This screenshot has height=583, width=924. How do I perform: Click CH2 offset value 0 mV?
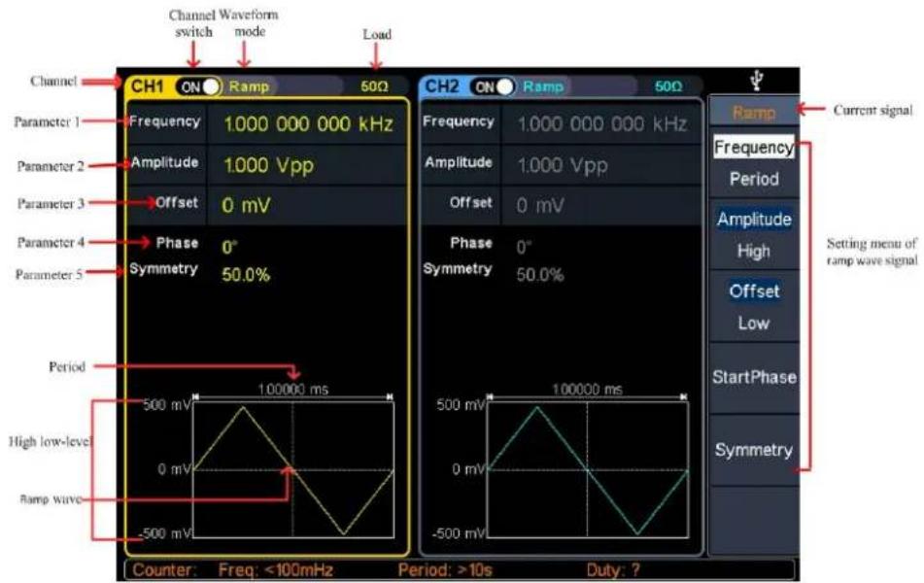pos(540,205)
